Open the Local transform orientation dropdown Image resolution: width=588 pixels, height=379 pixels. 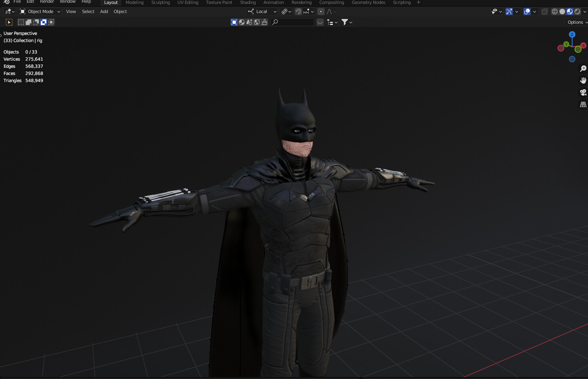click(x=262, y=11)
